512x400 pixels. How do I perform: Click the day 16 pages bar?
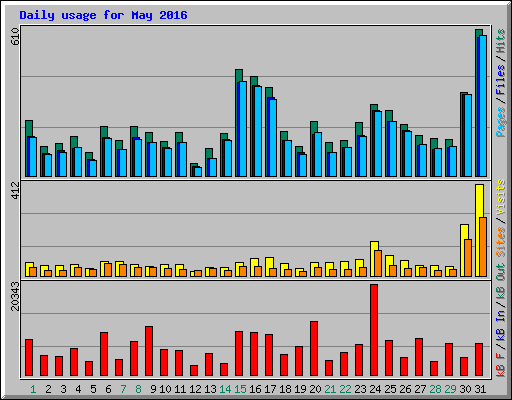[258, 132]
